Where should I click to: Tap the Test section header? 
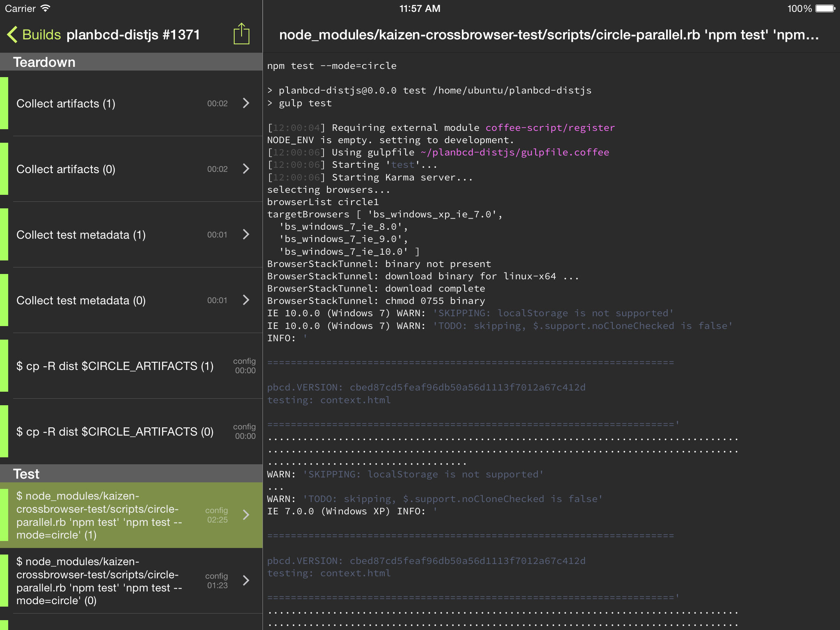coord(26,474)
